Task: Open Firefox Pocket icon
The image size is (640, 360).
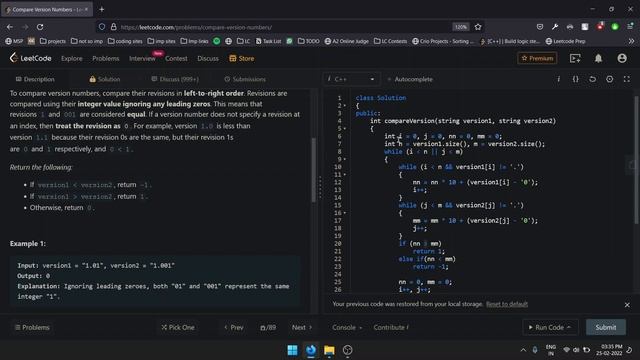Action: [540, 27]
